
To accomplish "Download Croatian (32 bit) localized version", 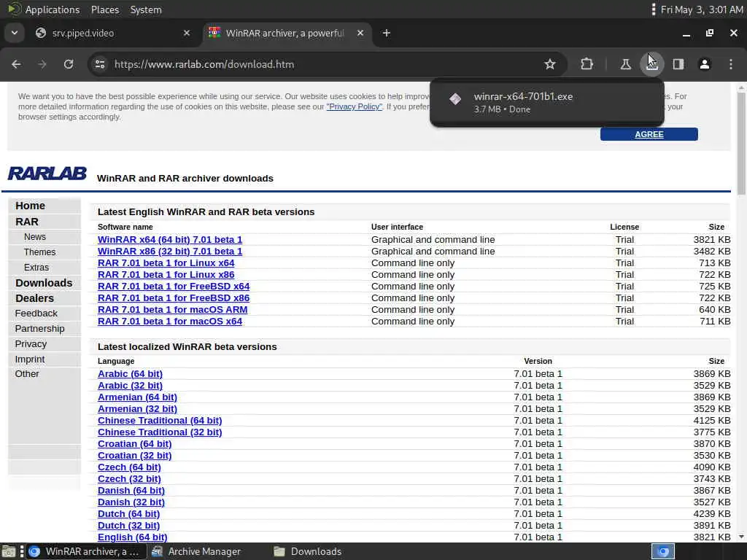I will pyautogui.click(x=134, y=455).
